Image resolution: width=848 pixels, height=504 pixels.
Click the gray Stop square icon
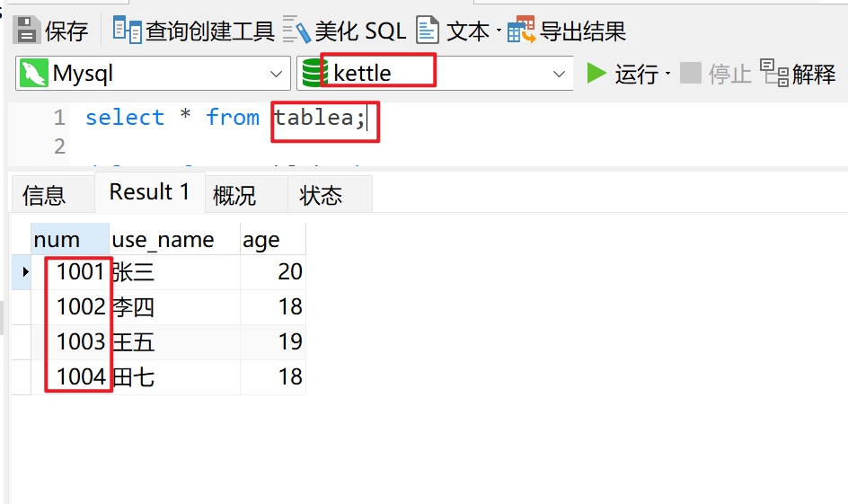[691, 73]
